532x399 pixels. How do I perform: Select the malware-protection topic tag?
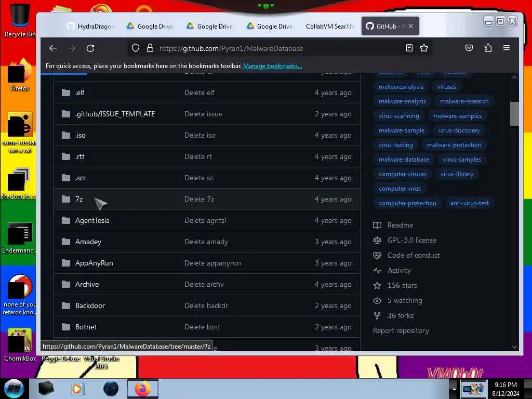454,145
